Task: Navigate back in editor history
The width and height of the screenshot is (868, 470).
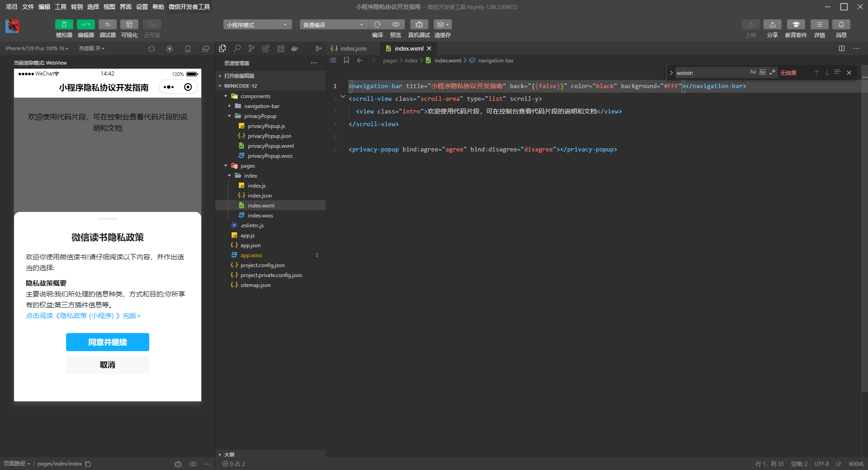Action: (x=360, y=60)
